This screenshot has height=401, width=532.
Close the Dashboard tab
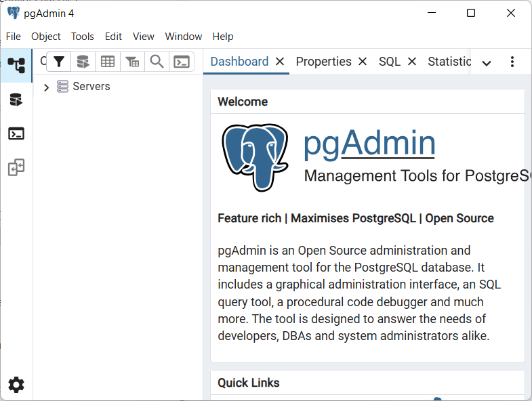[280, 62]
